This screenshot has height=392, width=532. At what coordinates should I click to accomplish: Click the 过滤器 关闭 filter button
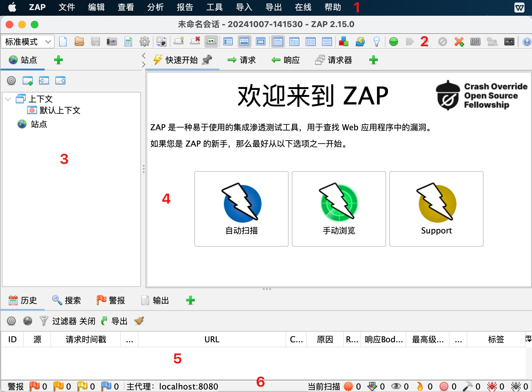[68, 321]
